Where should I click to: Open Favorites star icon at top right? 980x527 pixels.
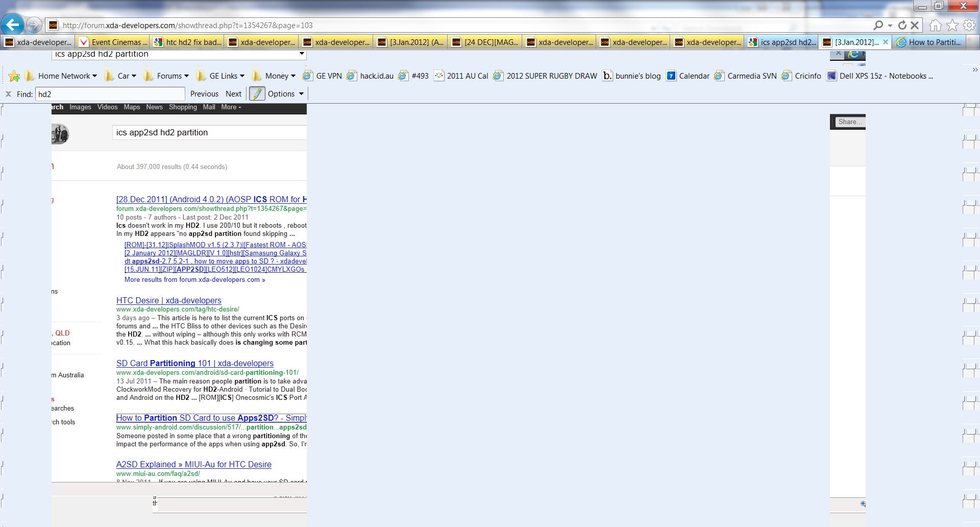tap(952, 25)
